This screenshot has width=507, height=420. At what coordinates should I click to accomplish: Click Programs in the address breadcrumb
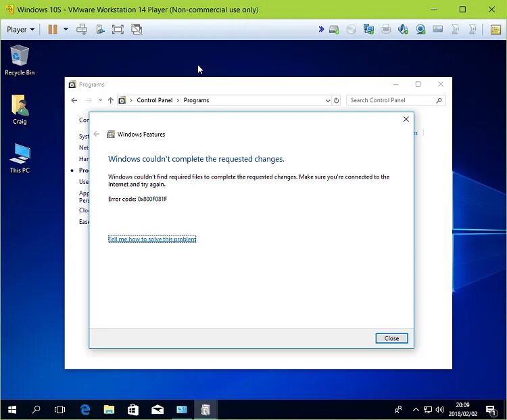(196, 100)
